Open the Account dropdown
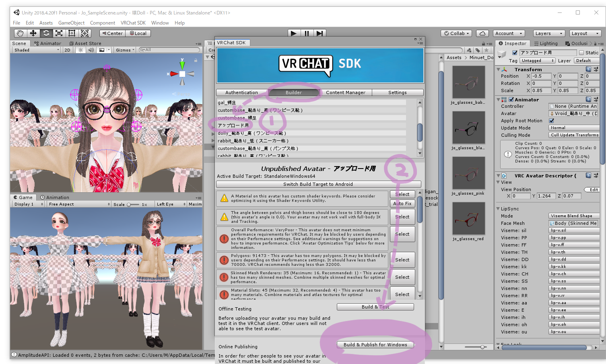This screenshot has width=606, height=364. [x=509, y=33]
